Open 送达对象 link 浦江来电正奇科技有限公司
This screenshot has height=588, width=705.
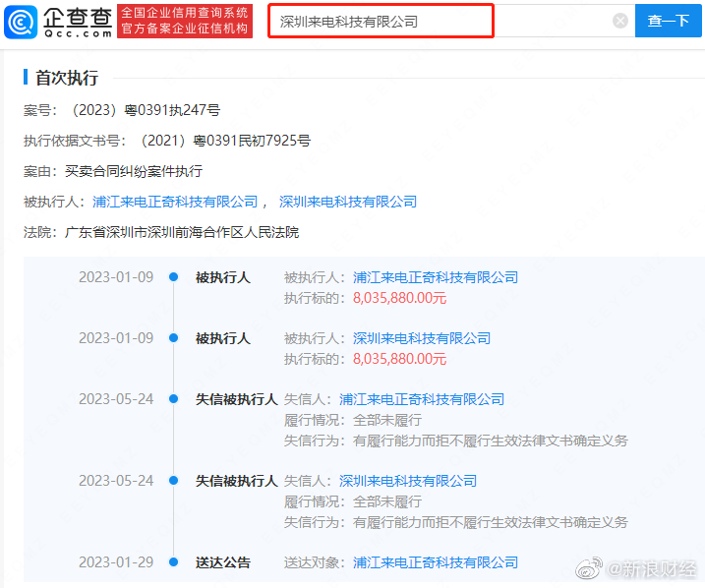[x=435, y=562]
